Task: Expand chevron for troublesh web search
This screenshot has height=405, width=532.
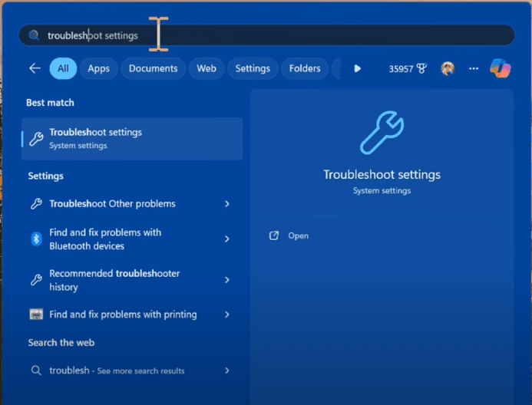Action: tap(227, 370)
